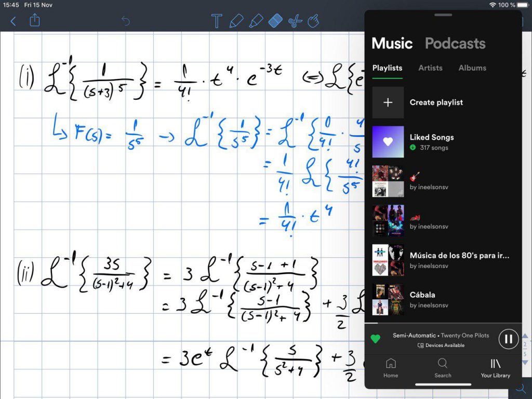The width and height of the screenshot is (532, 399).
Task: Go to Spotify Home
Action: tap(391, 367)
